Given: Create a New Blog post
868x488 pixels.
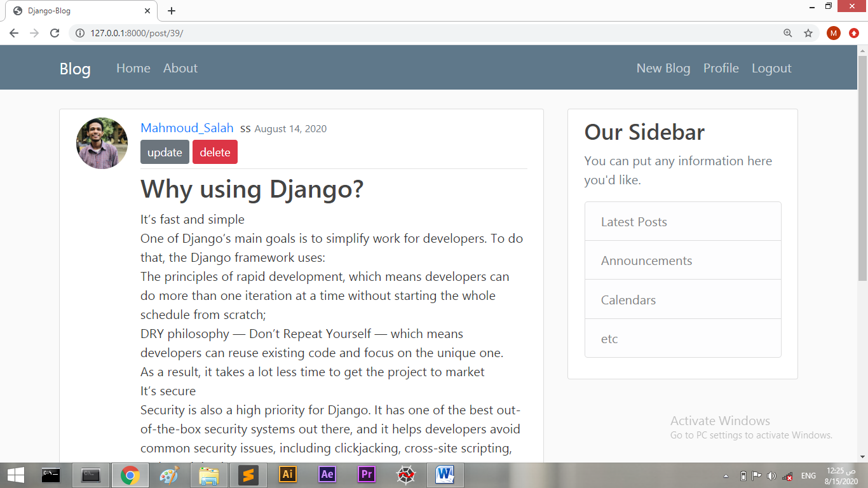Looking at the screenshot, I should click(663, 68).
